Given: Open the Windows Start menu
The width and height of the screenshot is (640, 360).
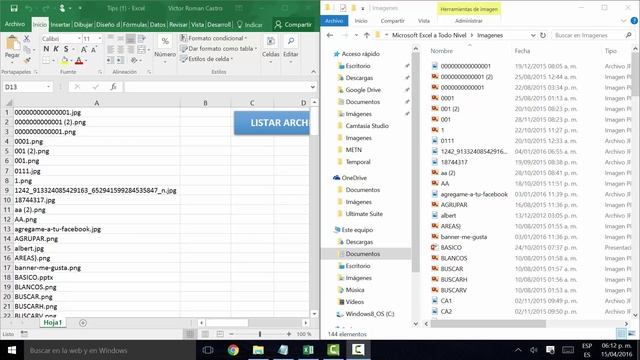Looking at the screenshot, I should click(12, 350).
